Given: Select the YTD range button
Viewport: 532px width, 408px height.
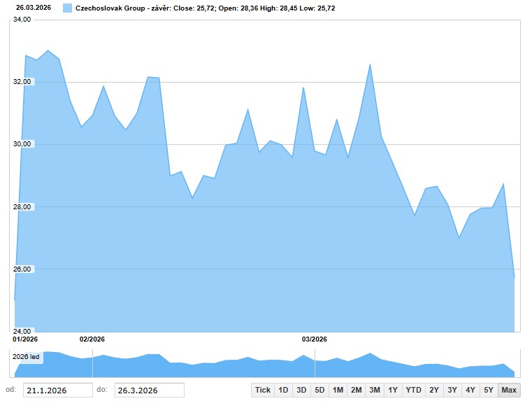Looking at the screenshot, I should (x=413, y=390).
